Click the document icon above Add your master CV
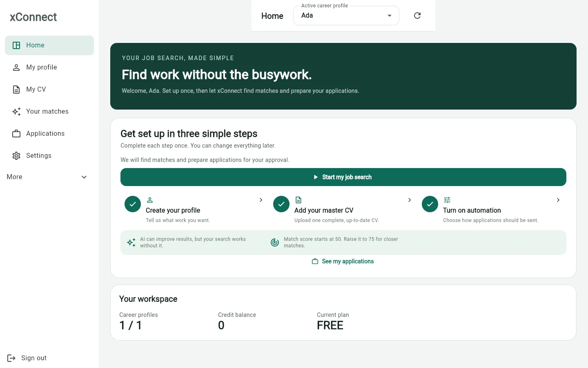588x368 pixels. [x=298, y=200]
